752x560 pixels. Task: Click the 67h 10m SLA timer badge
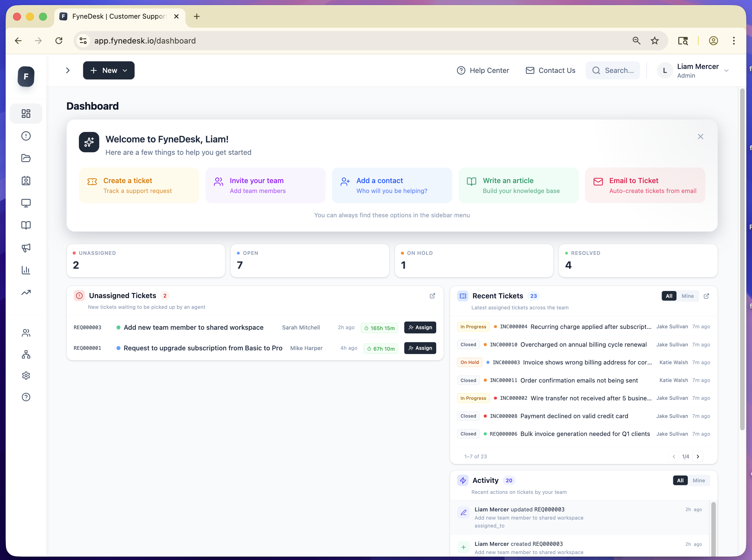pos(381,348)
